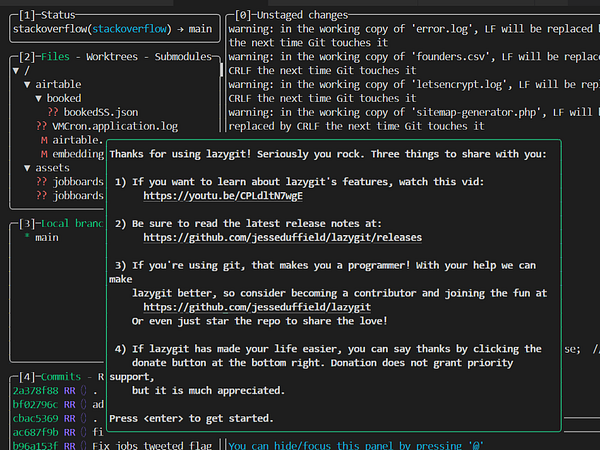600x450 pixels.
Task: Click the Unstaged changes panel title
Action: 302,15
